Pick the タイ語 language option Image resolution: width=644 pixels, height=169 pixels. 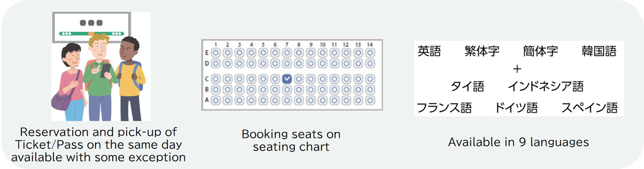[467, 87]
